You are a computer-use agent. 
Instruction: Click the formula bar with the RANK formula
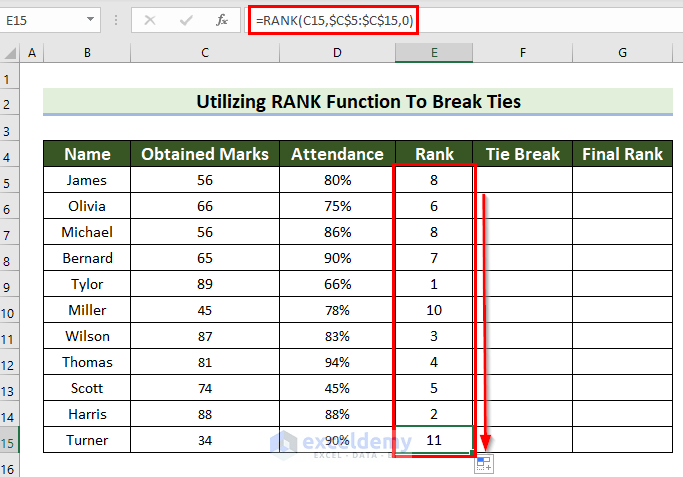464,20
